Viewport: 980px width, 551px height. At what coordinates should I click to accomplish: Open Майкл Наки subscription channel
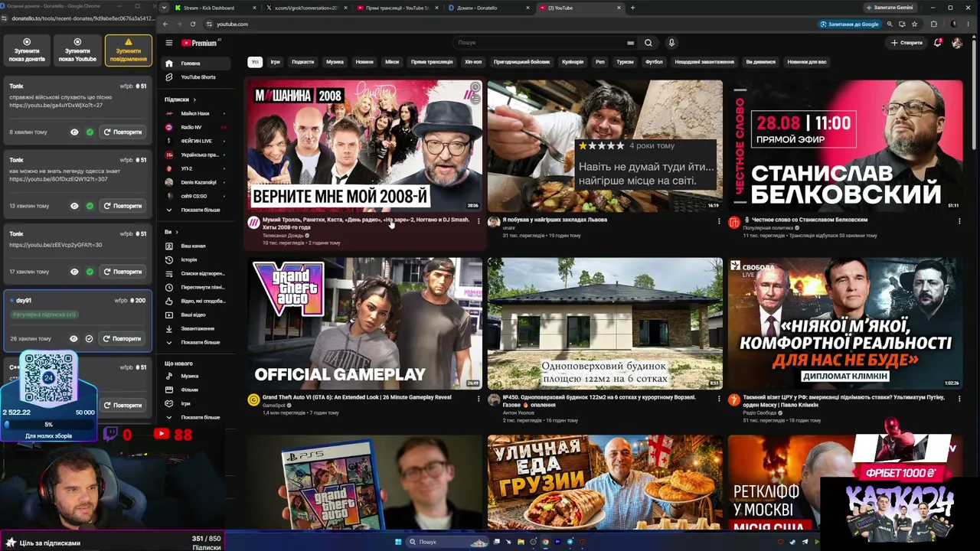click(x=195, y=113)
